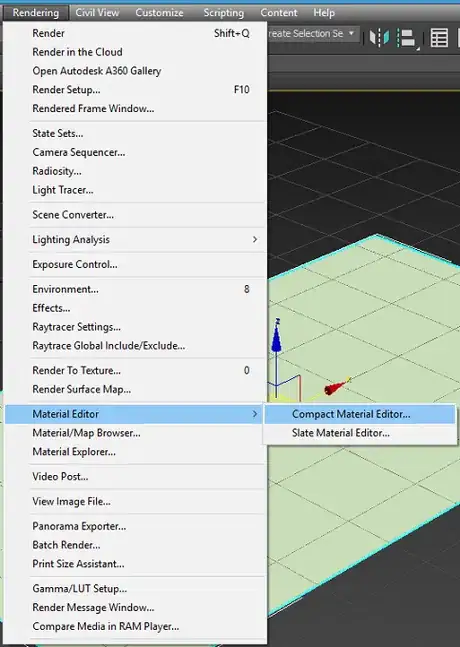Open the Content menu

[278, 13]
